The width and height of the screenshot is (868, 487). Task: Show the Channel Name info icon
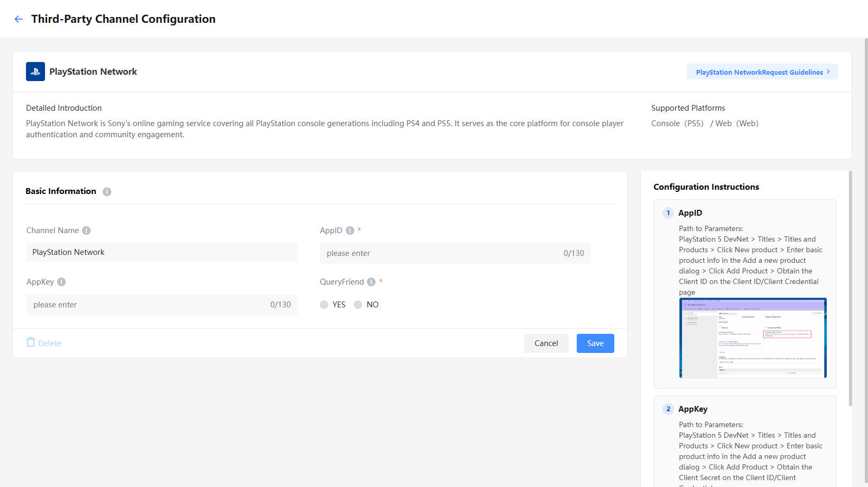(x=86, y=231)
